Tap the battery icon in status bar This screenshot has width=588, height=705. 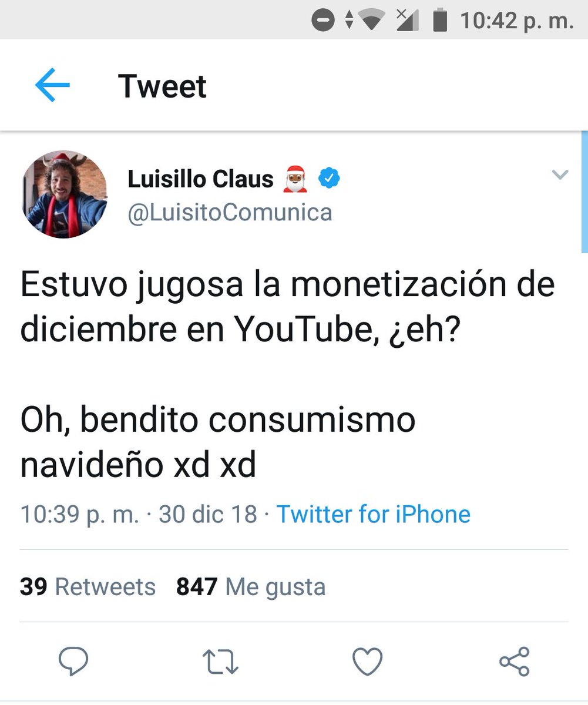tap(440, 21)
